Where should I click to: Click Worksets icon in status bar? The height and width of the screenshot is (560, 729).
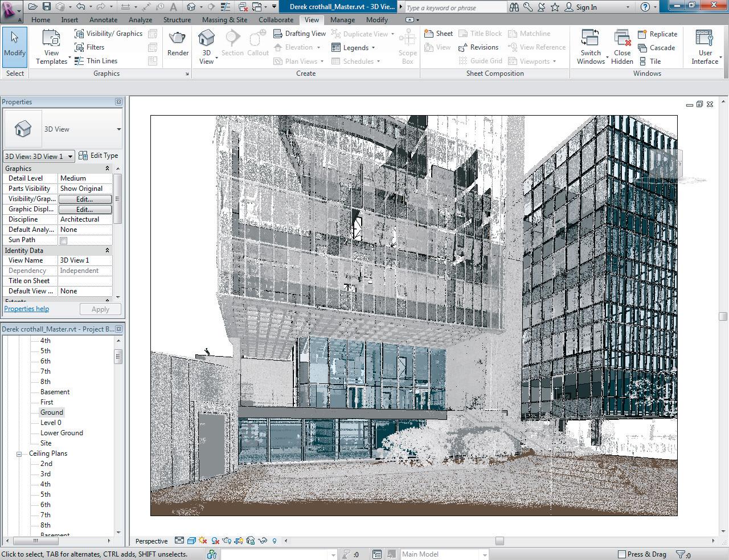pos(212,554)
